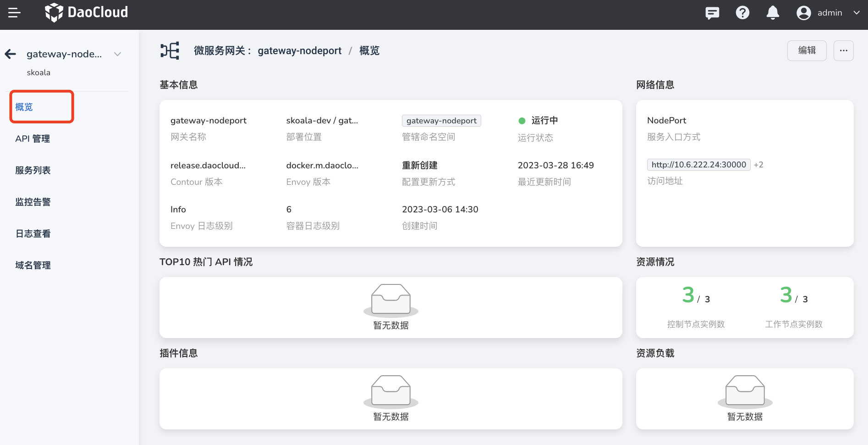Open the more actions ellipsis menu

pyautogui.click(x=843, y=50)
